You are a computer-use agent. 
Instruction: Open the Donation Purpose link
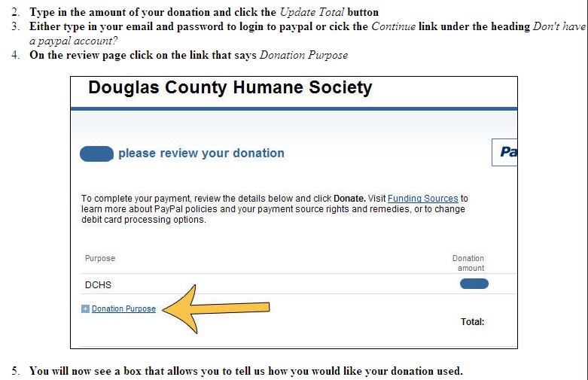pos(123,309)
